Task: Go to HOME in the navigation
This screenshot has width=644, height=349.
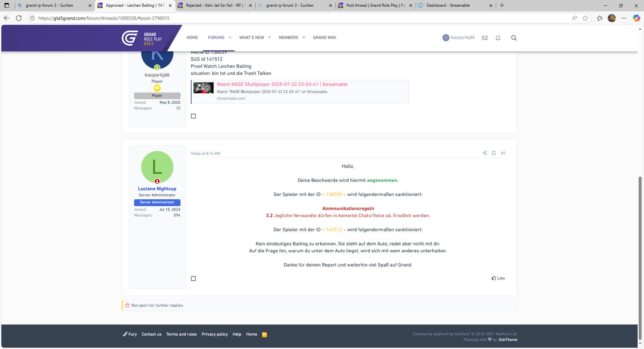Action: coord(192,38)
